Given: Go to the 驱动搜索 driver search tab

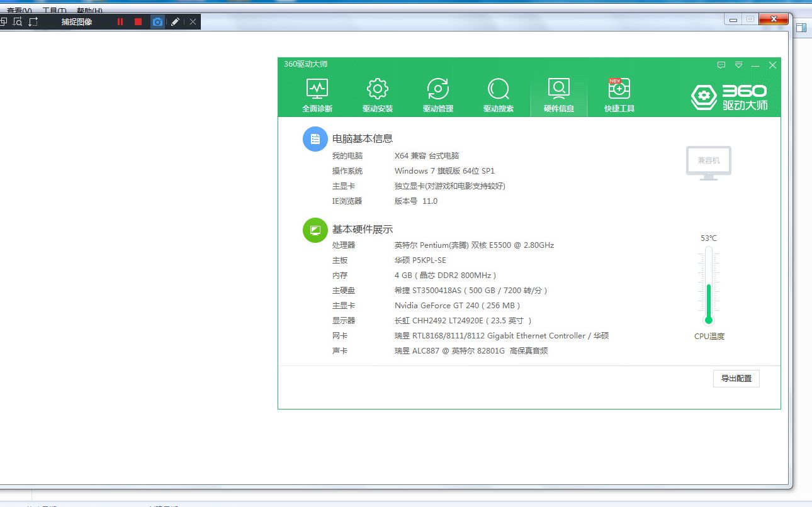Looking at the screenshot, I should coord(499,96).
